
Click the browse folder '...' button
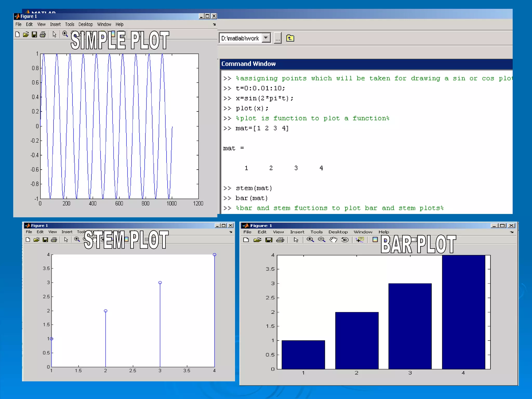click(278, 38)
